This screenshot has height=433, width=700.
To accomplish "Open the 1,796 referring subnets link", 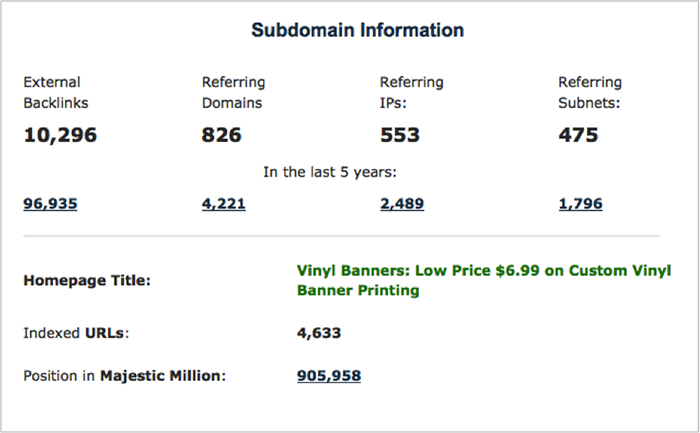I will pyautogui.click(x=580, y=204).
